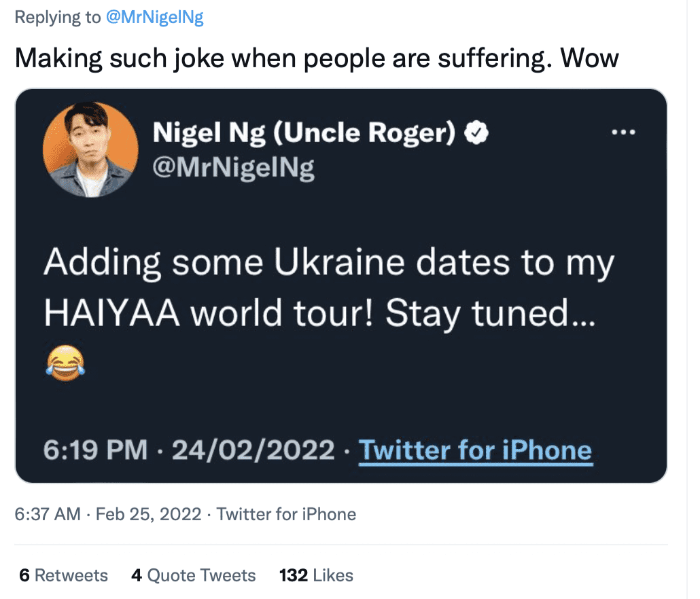Image resolution: width=700 pixels, height=599 pixels.
Task: View the 132 Likes list
Action: 316,575
